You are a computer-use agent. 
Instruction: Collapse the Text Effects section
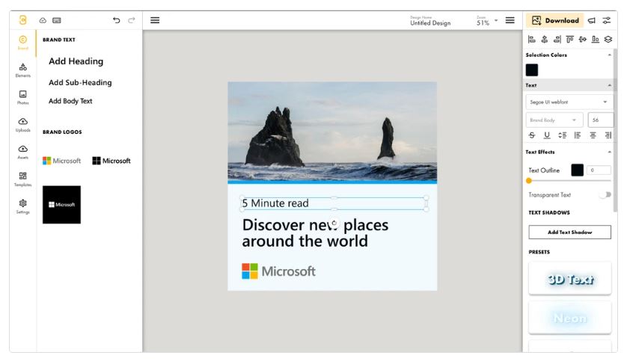click(x=610, y=152)
